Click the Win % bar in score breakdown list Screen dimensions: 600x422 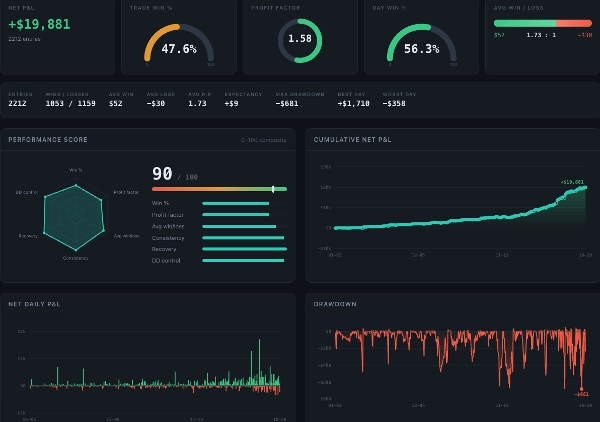(x=236, y=204)
